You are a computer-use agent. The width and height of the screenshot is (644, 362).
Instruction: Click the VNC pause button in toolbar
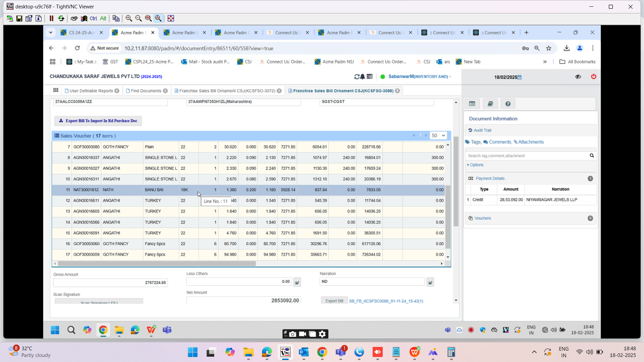(51, 18)
